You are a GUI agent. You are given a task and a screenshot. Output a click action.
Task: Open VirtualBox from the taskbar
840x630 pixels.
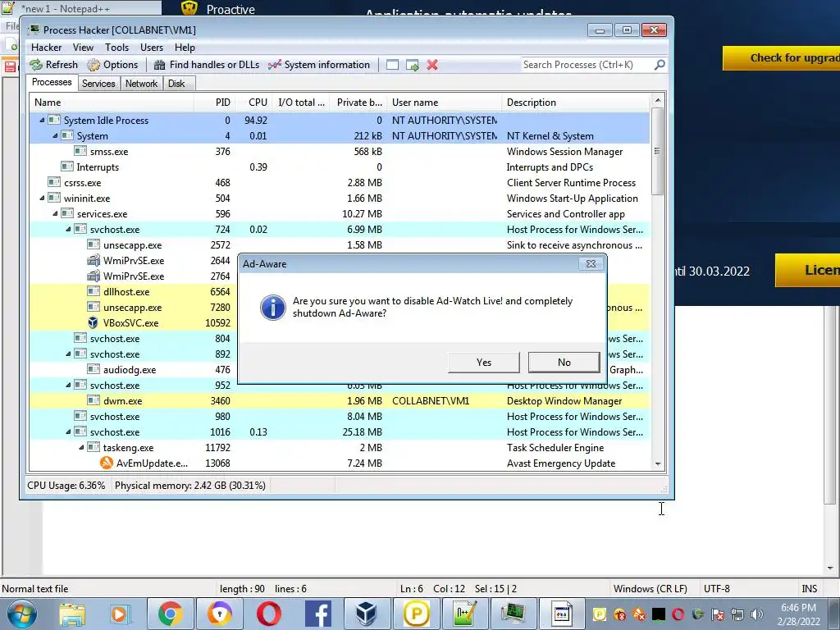(367, 614)
